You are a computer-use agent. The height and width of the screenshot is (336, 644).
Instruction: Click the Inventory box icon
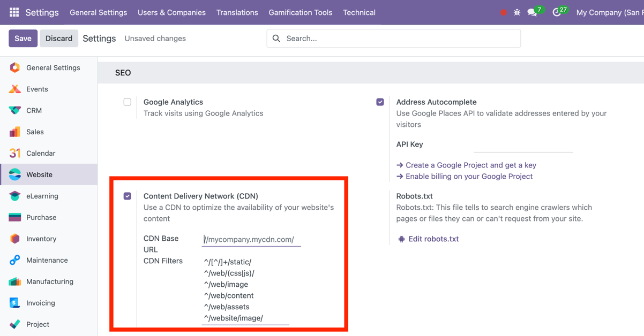(x=15, y=239)
